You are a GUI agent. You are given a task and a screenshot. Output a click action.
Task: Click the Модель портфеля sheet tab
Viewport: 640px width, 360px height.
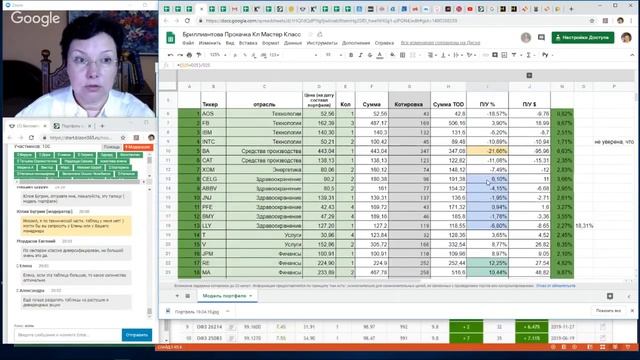pos(227,296)
